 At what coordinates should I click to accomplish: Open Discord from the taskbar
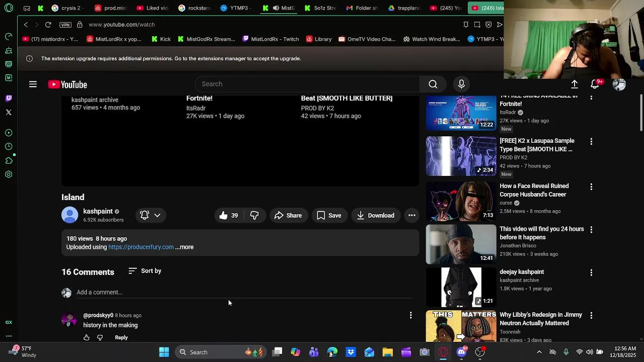click(x=461, y=352)
